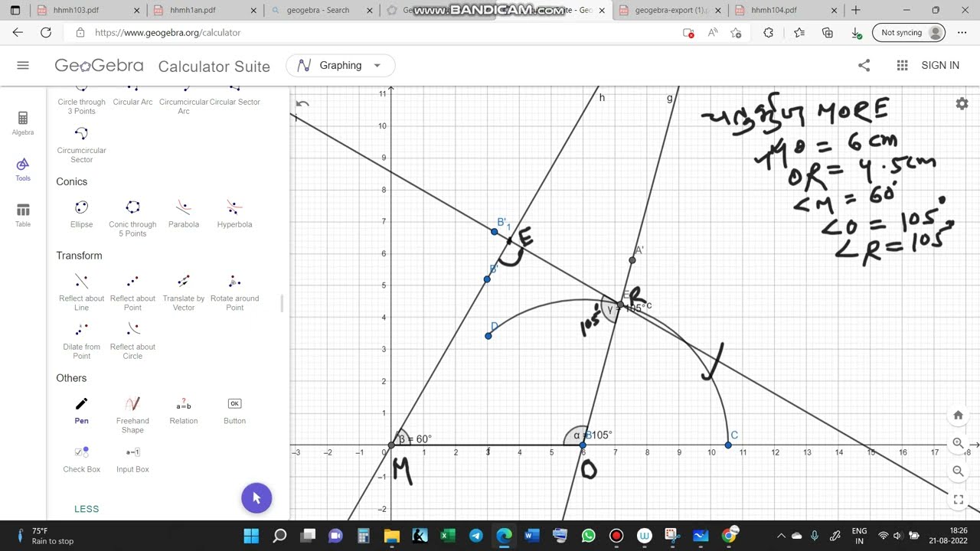Viewport: 980px width, 551px height.
Task: Select the Hyperbola tool
Action: (x=234, y=214)
